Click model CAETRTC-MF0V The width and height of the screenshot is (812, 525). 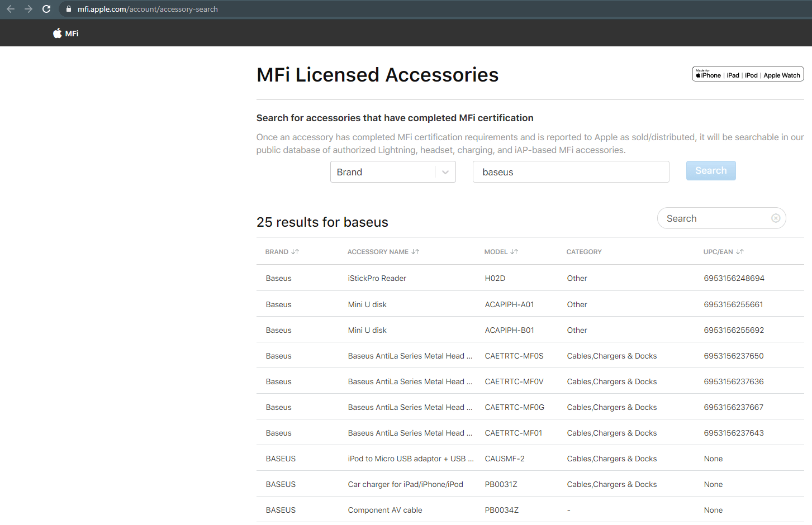click(x=514, y=381)
